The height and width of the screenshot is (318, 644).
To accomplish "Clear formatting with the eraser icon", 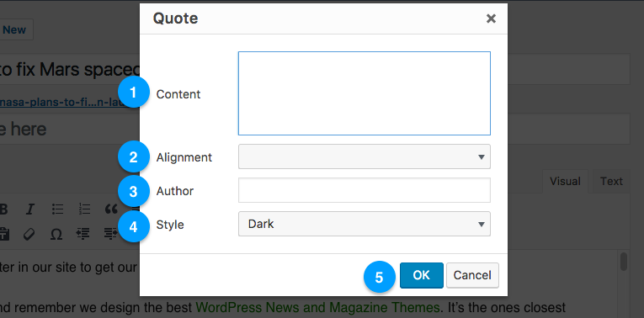I will tap(29, 234).
